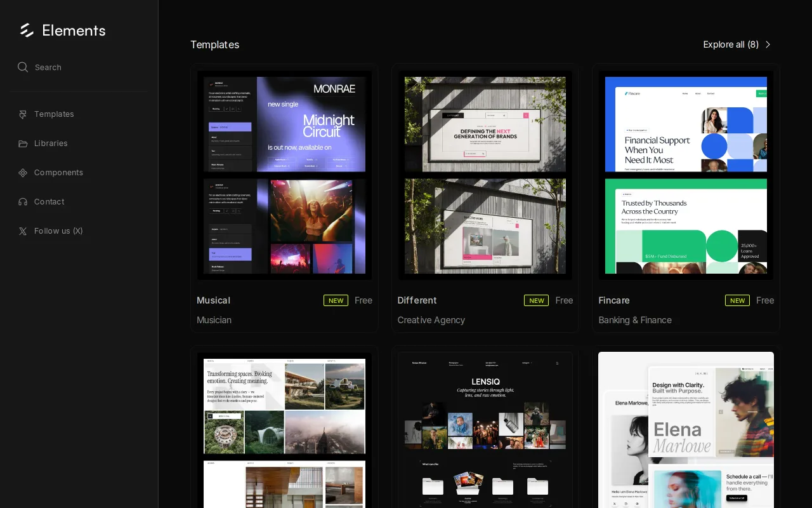Click the search magnifier icon
The width and height of the screenshot is (812, 508).
(23, 67)
